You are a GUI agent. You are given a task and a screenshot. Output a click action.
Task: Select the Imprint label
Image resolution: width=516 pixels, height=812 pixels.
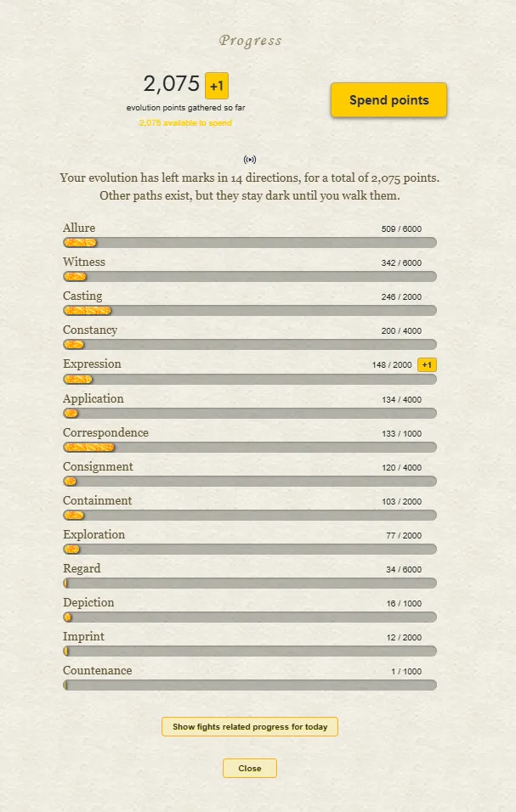tap(83, 636)
